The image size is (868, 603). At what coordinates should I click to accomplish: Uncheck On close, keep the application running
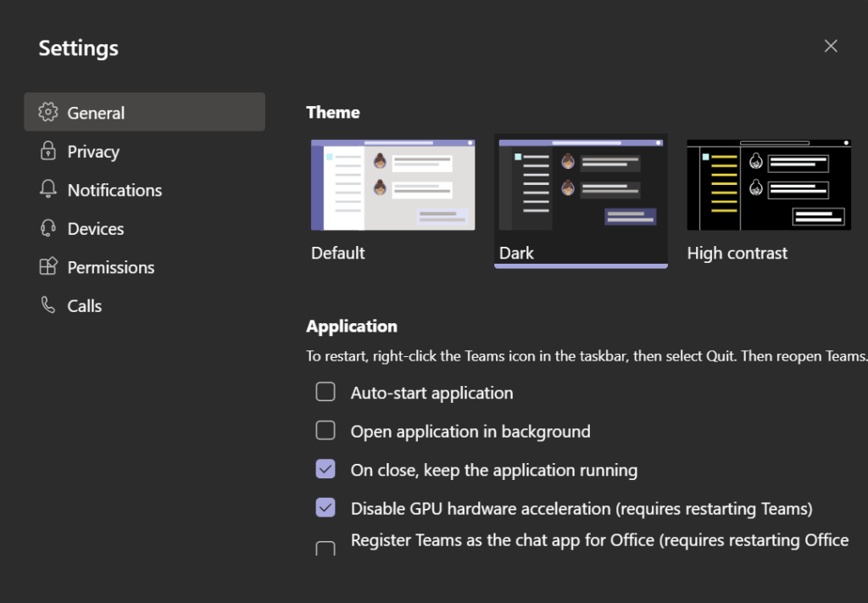tap(325, 469)
